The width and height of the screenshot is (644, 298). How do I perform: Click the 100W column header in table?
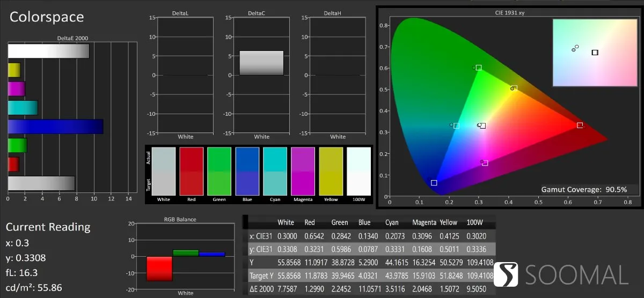(x=475, y=222)
